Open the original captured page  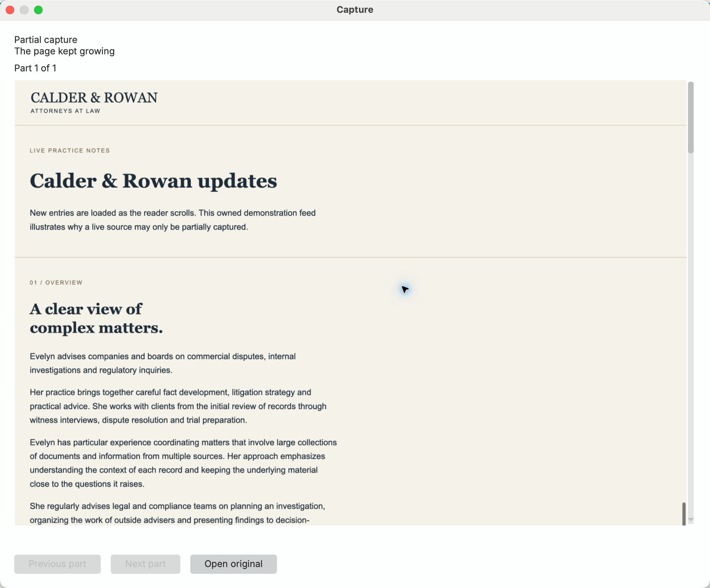233,564
